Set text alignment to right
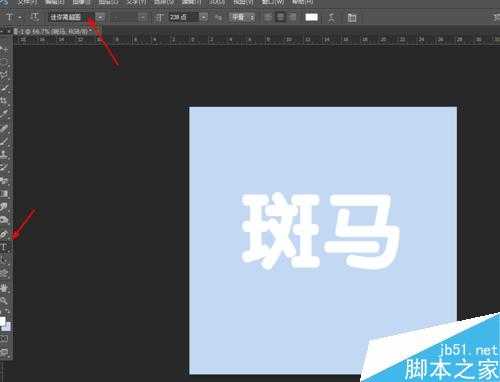This screenshot has height=382, width=500. click(293, 17)
